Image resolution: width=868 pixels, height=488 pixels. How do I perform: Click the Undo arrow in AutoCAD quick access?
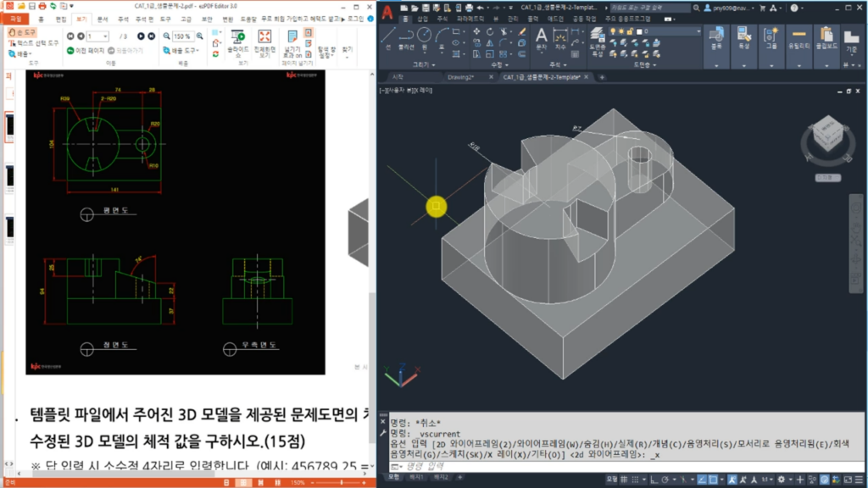pyautogui.click(x=480, y=8)
